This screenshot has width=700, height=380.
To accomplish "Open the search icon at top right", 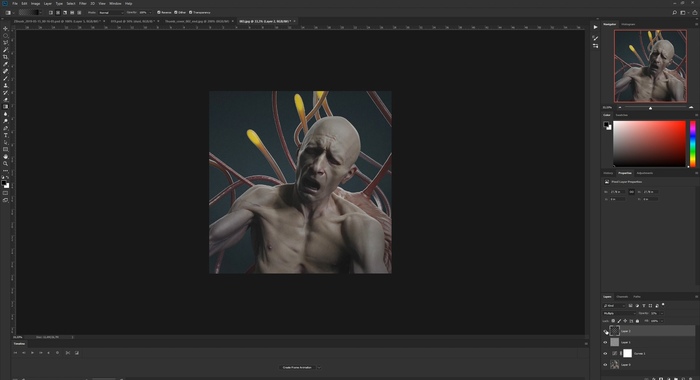I will tap(675, 13).
